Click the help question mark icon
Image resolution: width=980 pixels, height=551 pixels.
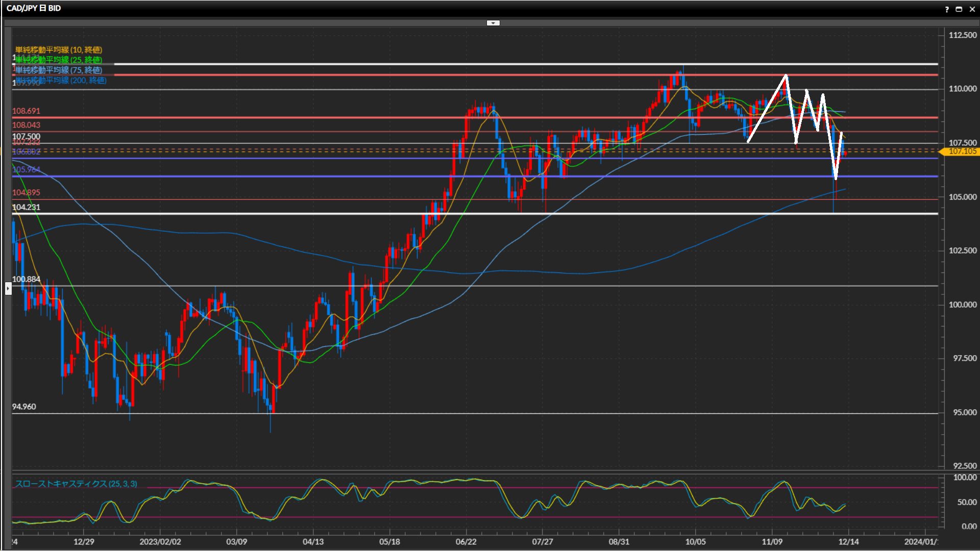tap(947, 9)
